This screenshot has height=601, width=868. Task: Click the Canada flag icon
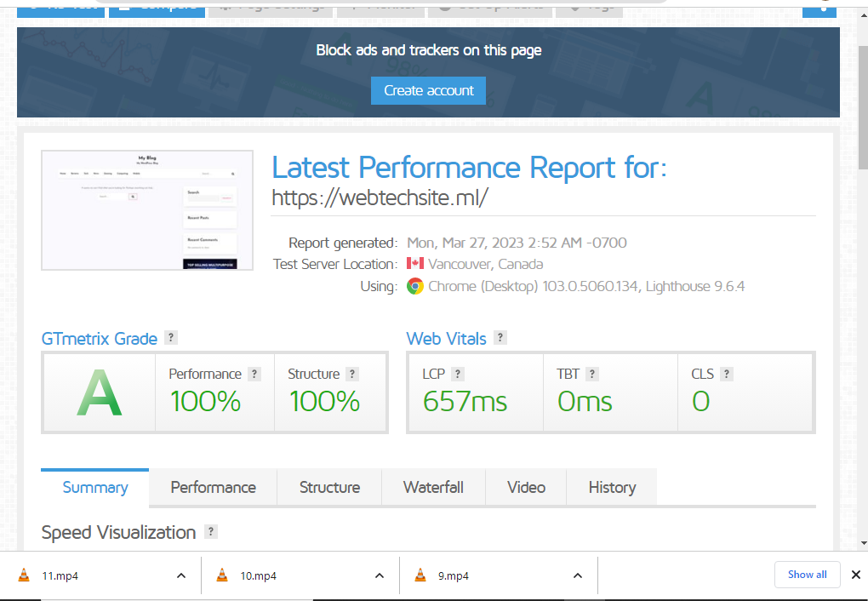point(415,263)
